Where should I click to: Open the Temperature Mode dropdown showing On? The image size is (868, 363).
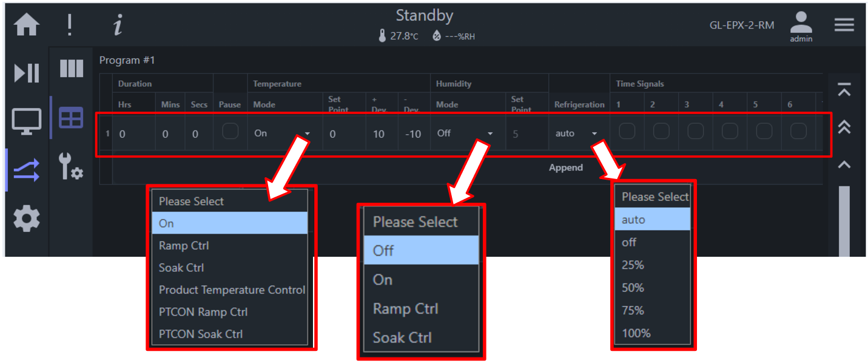point(282,134)
